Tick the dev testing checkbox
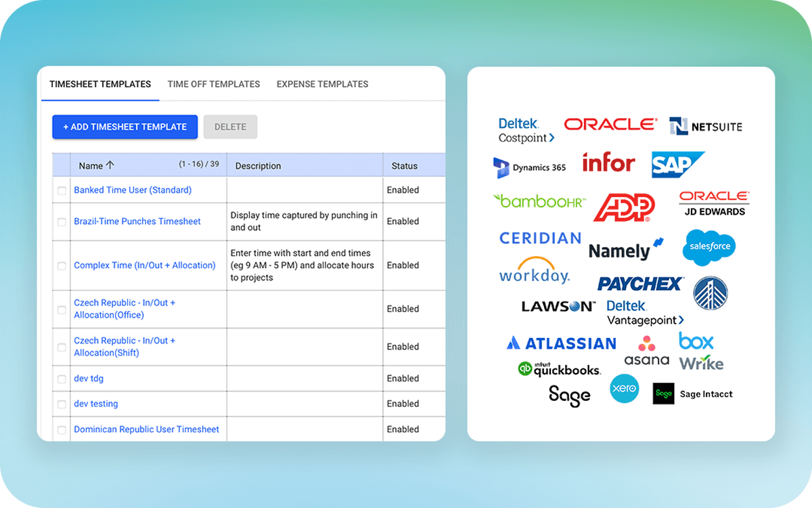The height and width of the screenshot is (508, 812). pyautogui.click(x=62, y=404)
